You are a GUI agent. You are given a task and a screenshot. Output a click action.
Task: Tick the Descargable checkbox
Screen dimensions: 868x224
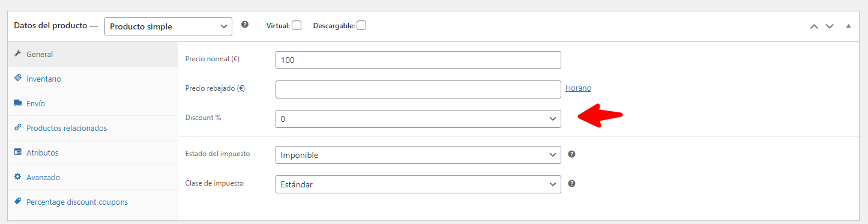click(x=361, y=26)
